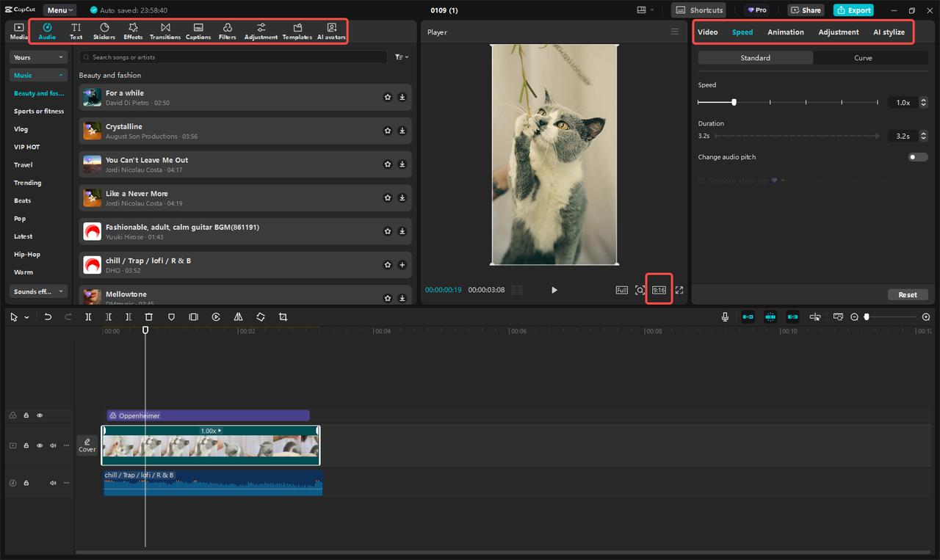Open the Transitions panel
Image resolution: width=940 pixels, height=560 pixels.
[164, 31]
